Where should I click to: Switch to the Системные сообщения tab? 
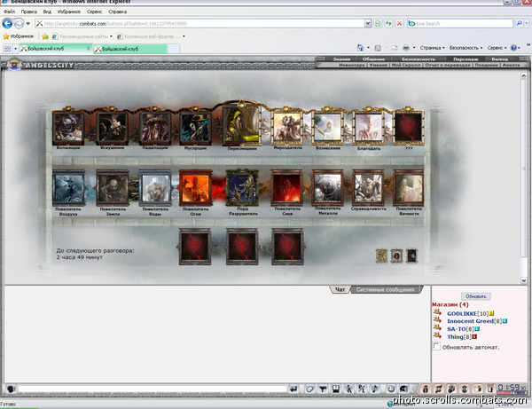[x=386, y=289]
